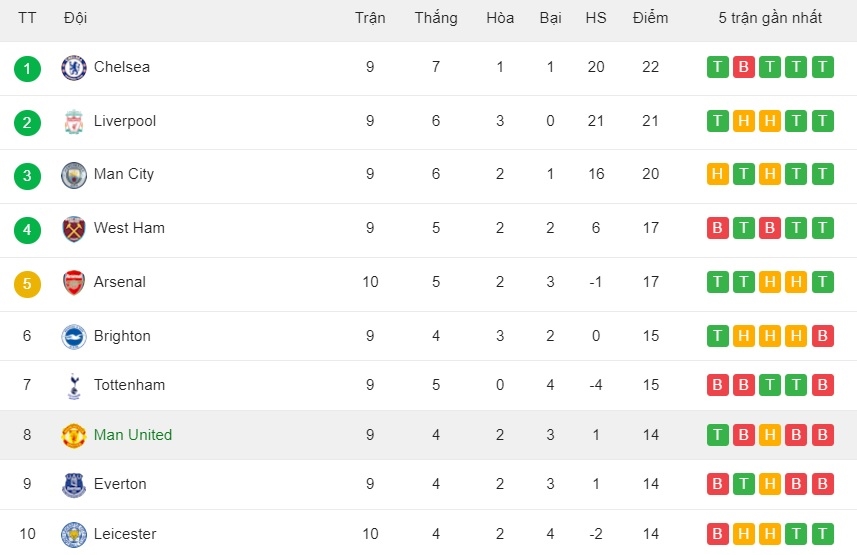Click the Thắng column header
This screenshot has height=555, width=857.
436,17
